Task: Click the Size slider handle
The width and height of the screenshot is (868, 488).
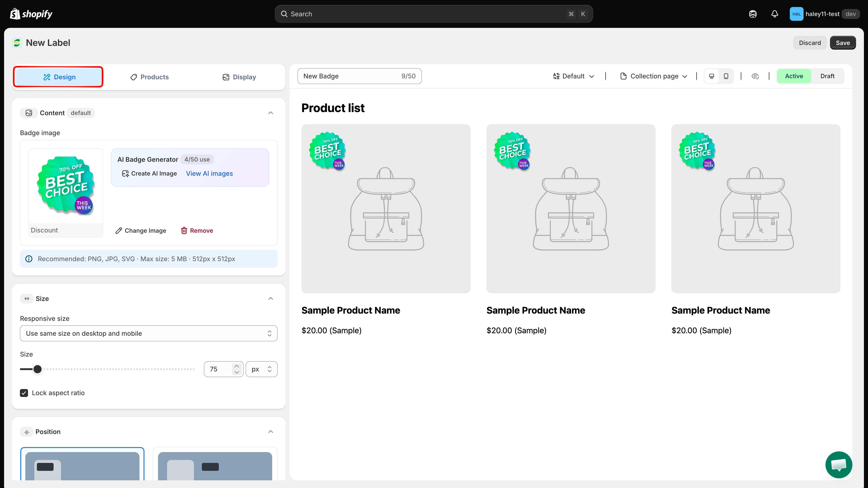Action: [37, 369]
